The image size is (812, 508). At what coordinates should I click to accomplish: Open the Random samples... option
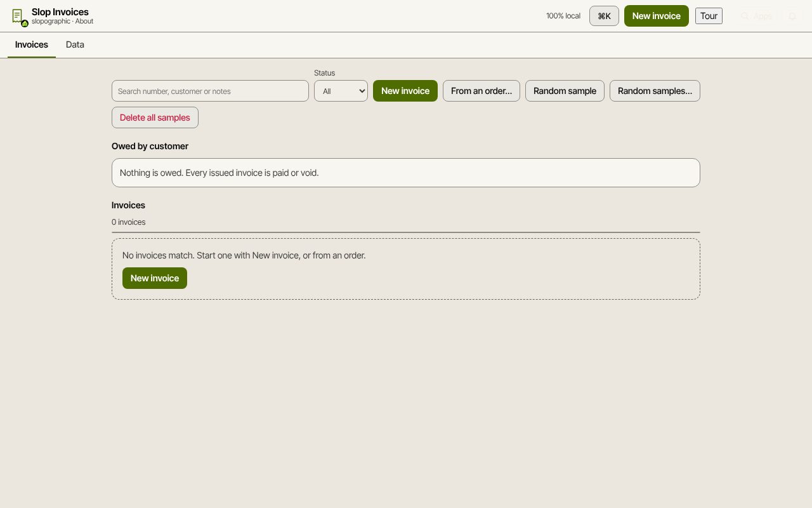tap(655, 91)
